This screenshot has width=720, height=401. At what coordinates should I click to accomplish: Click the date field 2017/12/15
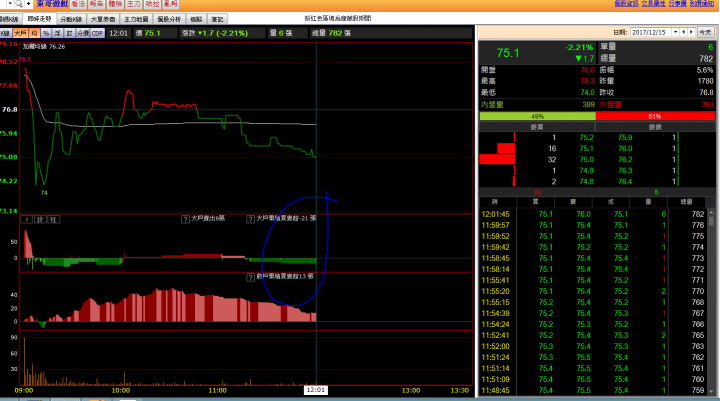click(x=651, y=32)
